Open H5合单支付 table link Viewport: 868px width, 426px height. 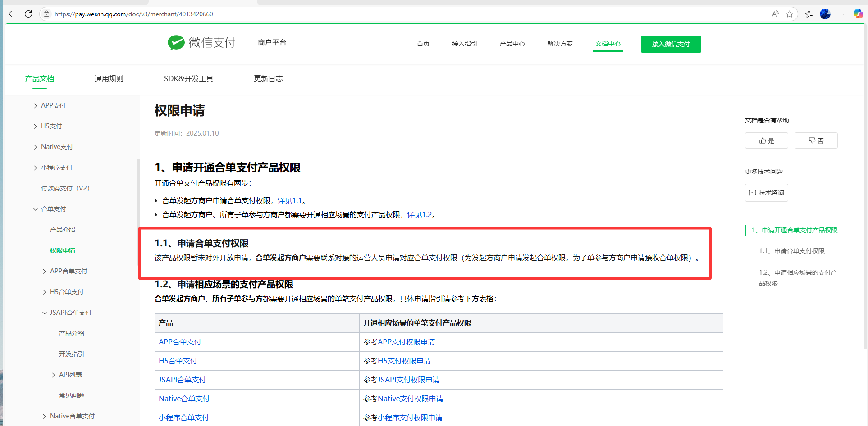(178, 361)
